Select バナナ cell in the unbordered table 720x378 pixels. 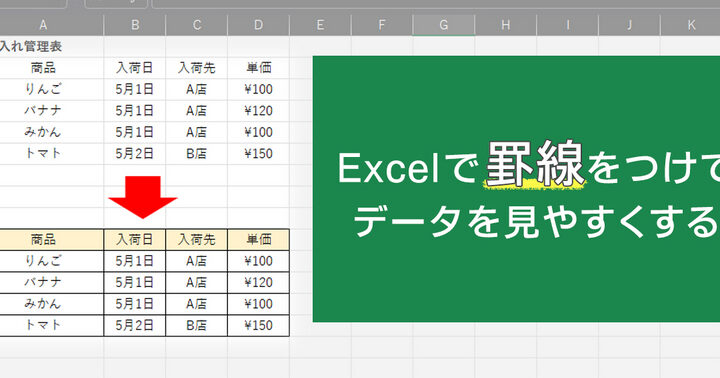[51, 111]
